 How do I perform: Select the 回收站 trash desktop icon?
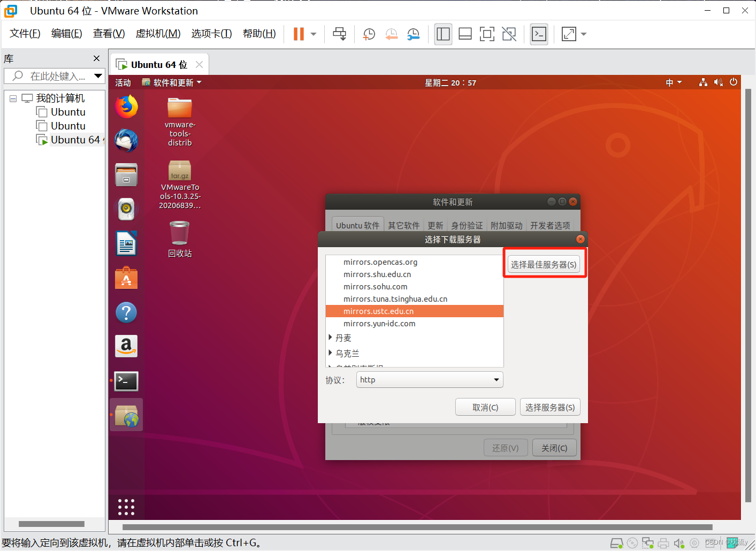[x=180, y=240]
